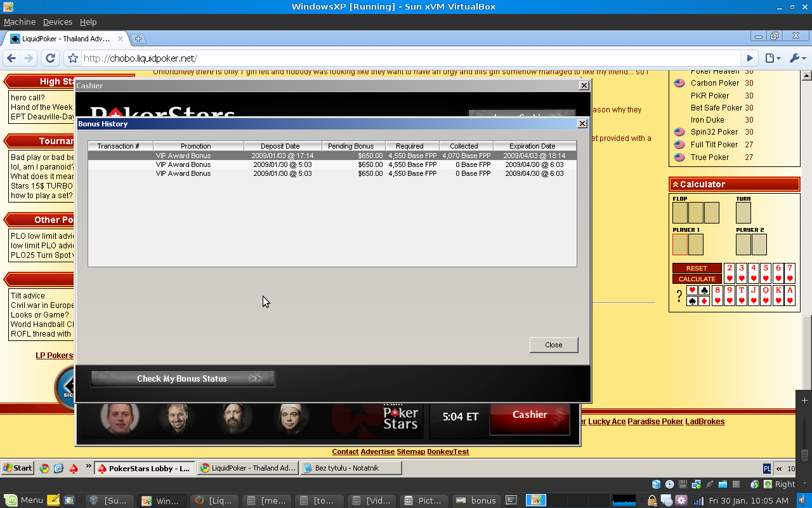Pick the 7 of hearts card
This screenshot has width=812, height=508.
tap(790, 273)
